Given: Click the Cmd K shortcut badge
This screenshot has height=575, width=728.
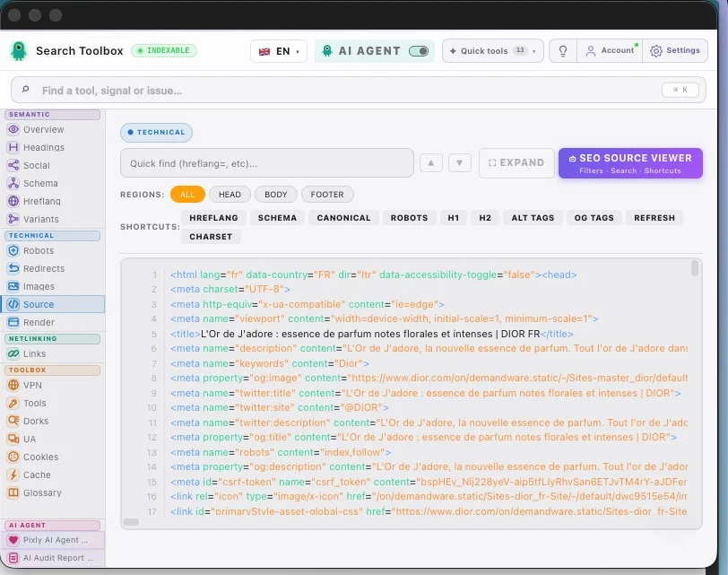Looking at the screenshot, I should [680, 90].
